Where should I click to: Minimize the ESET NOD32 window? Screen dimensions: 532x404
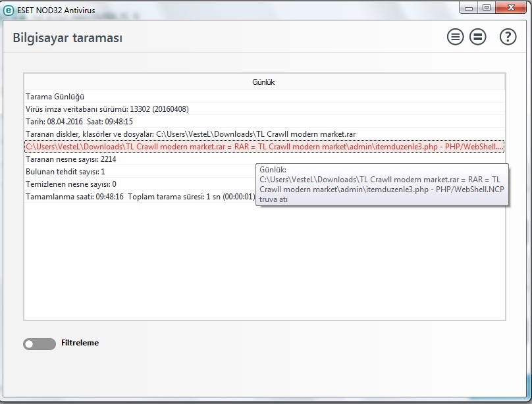click(468, 7)
